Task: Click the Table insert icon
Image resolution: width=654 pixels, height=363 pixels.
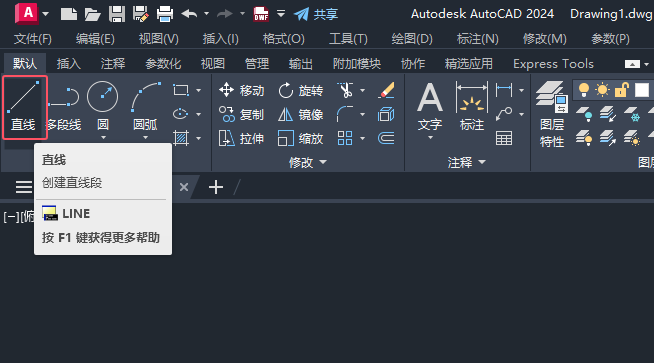Action: (x=504, y=138)
